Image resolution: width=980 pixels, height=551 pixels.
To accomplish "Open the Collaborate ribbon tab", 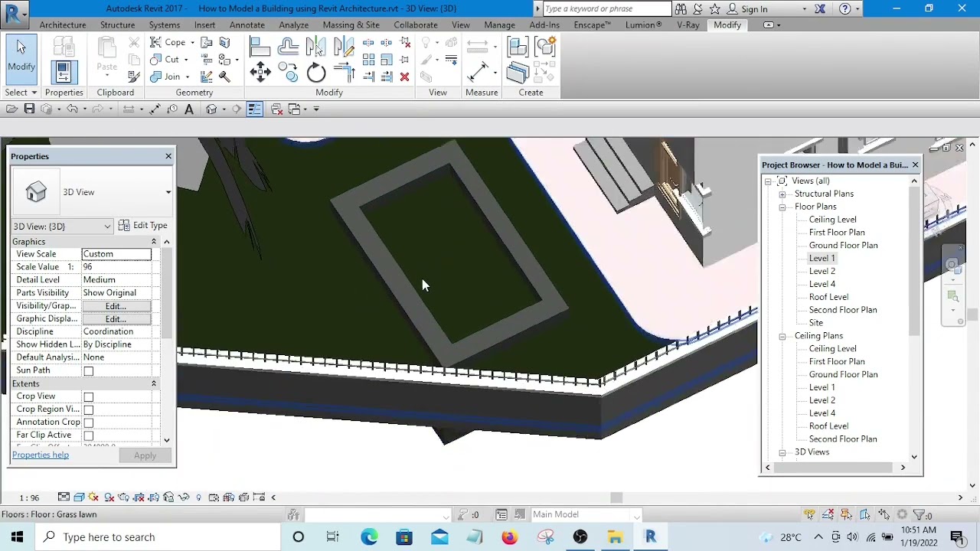I will coord(416,25).
